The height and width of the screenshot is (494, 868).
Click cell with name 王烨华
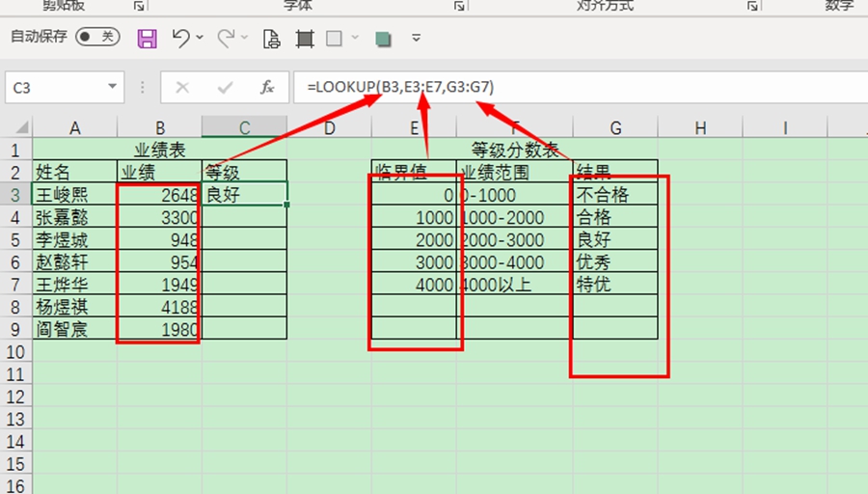(74, 284)
